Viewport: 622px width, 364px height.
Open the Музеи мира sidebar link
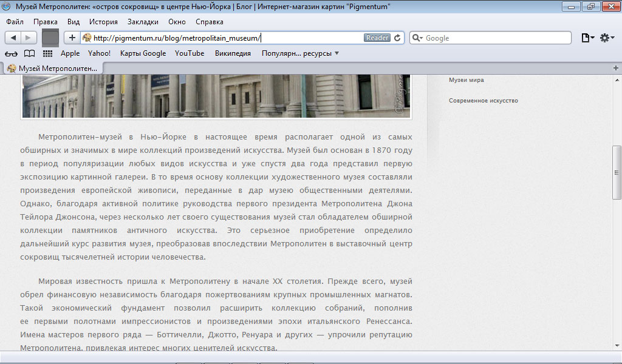(x=466, y=80)
